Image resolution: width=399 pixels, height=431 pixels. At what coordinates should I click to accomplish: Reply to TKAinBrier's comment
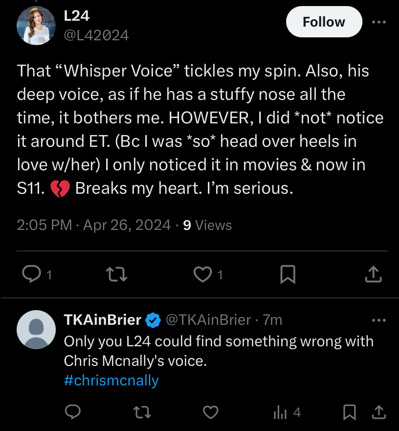click(72, 412)
